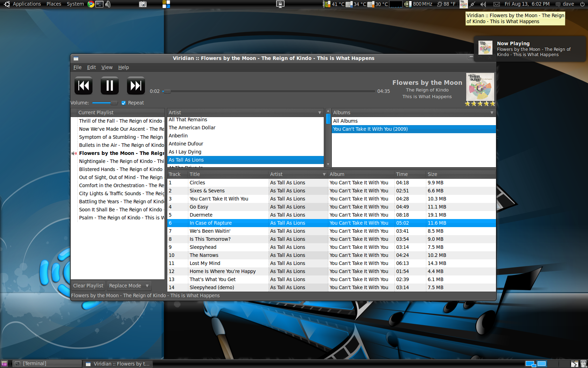This screenshot has height=368, width=588.
Task: Click the lock screen monitor icon in the panel
Action: click(280, 4)
